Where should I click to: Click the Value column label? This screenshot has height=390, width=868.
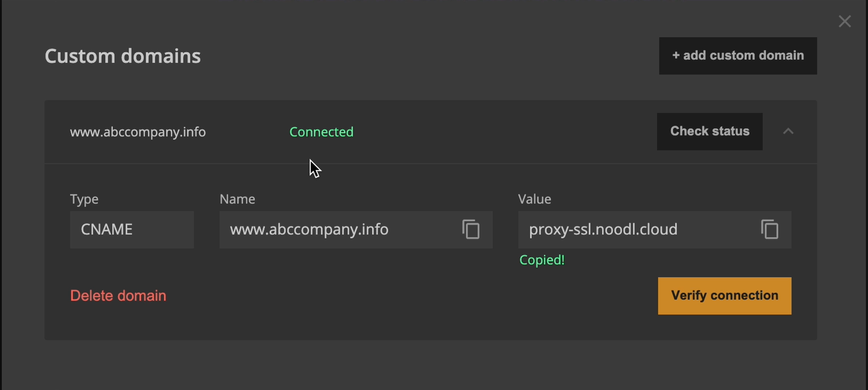pos(534,199)
